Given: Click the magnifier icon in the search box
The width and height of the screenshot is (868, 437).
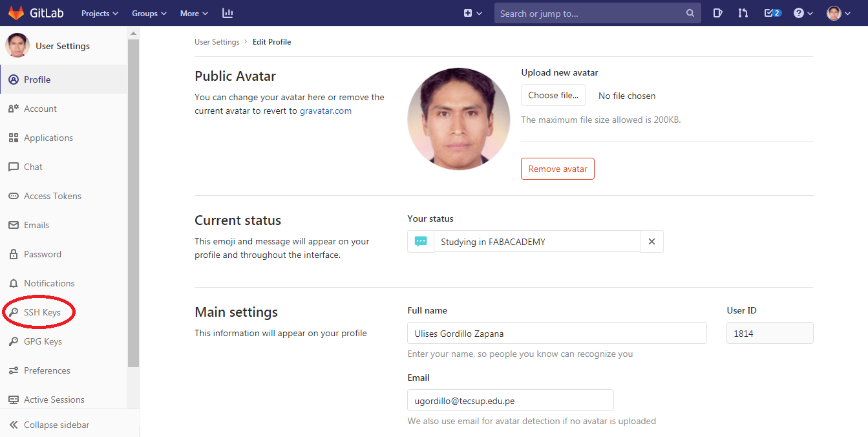Looking at the screenshot, I should pos(690,13).
